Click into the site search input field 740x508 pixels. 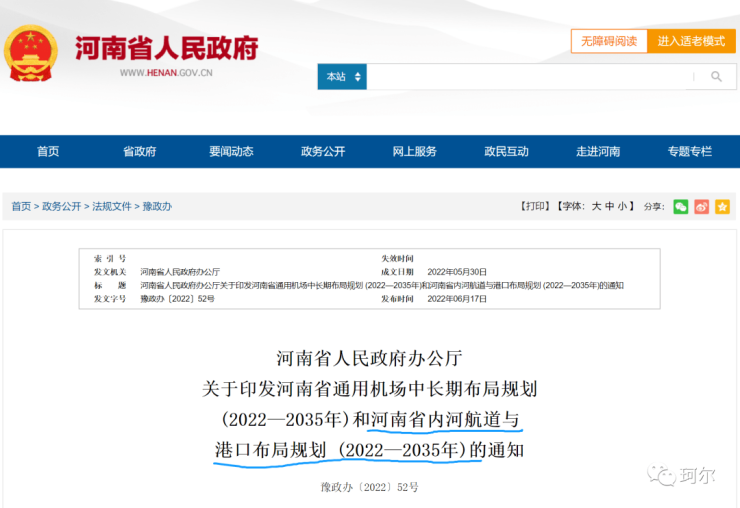(x=530, y=77)
